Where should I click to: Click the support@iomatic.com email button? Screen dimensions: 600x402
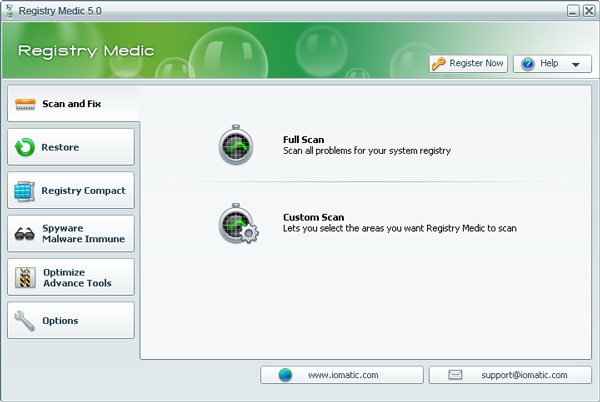point(510,375)
